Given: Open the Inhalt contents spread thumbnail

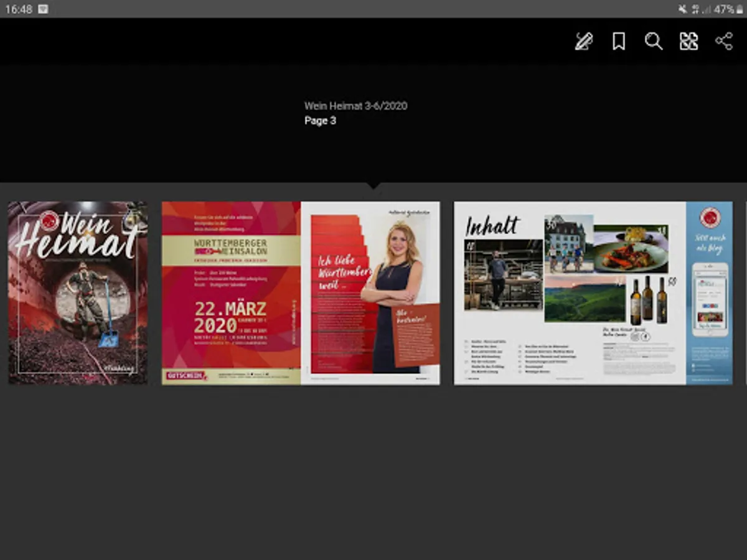Looking at the screenshot, I should point(593,292).
